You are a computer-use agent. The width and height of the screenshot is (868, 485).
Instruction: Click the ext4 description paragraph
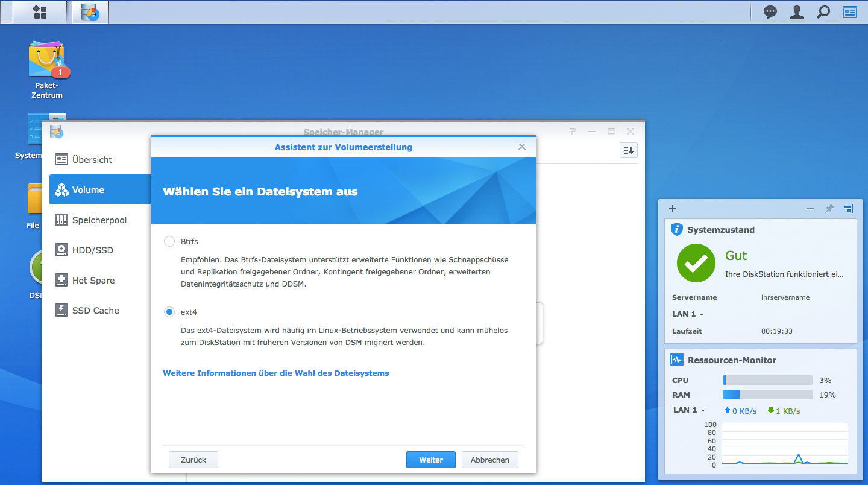pyautogui.click(x=344, y=337)
